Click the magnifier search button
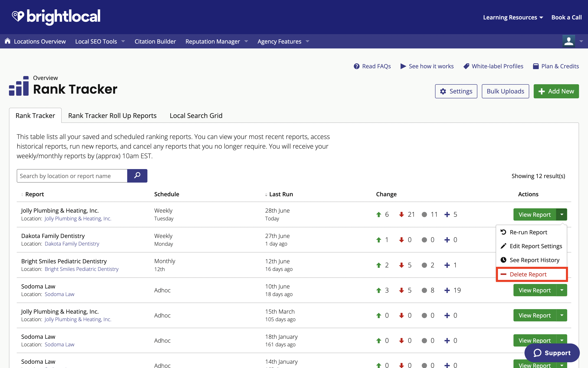The width and height of the screenshot is (588, 368). [137, 176]
